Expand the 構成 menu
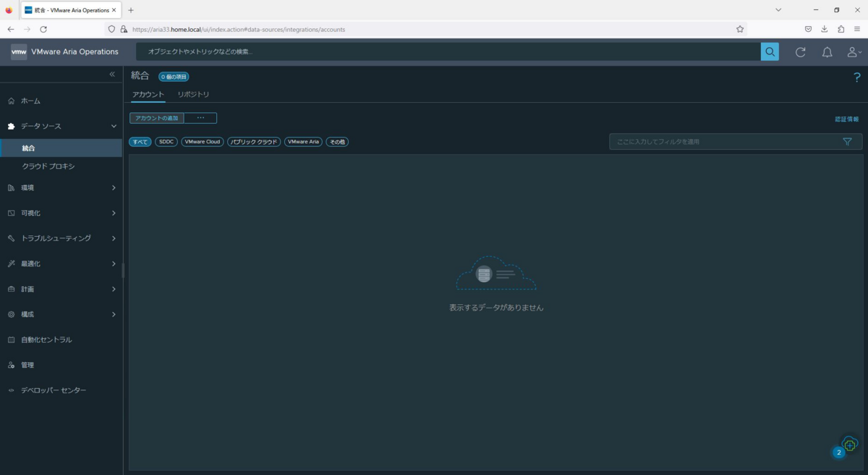868x475 pixels. pos(61,314)
